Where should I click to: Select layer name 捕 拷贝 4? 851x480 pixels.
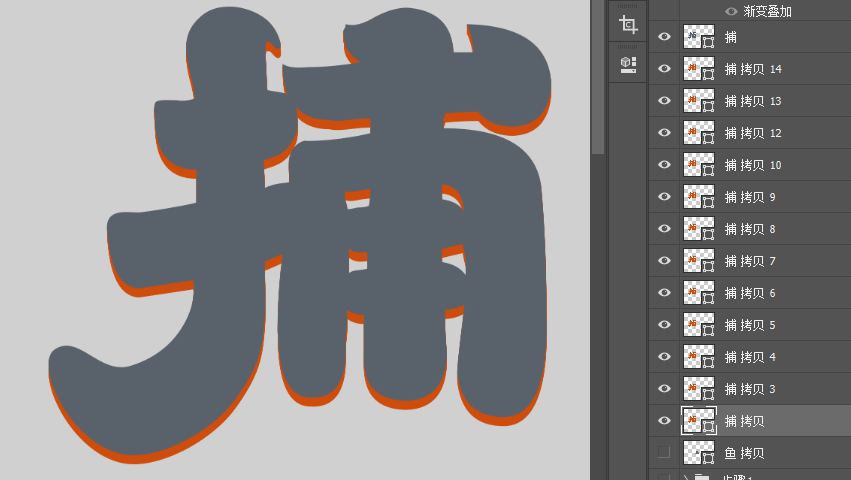coord(750,357)
